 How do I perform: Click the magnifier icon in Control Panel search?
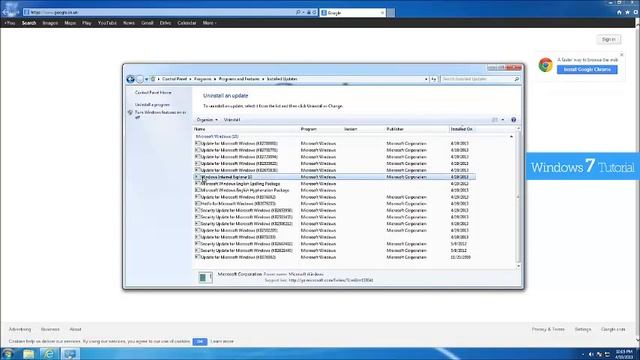click(517, 79)
